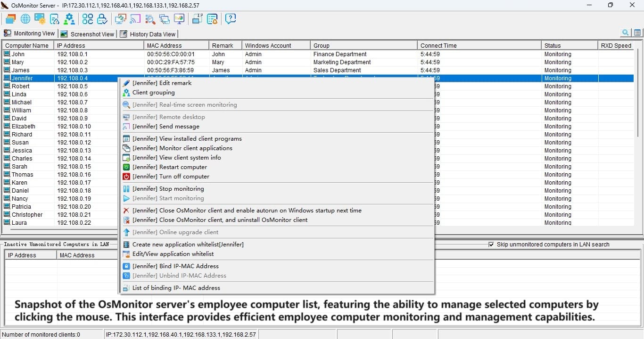Open [Jennifer] View client system info
The image size is (644, 339).
[x=276, y=158]
